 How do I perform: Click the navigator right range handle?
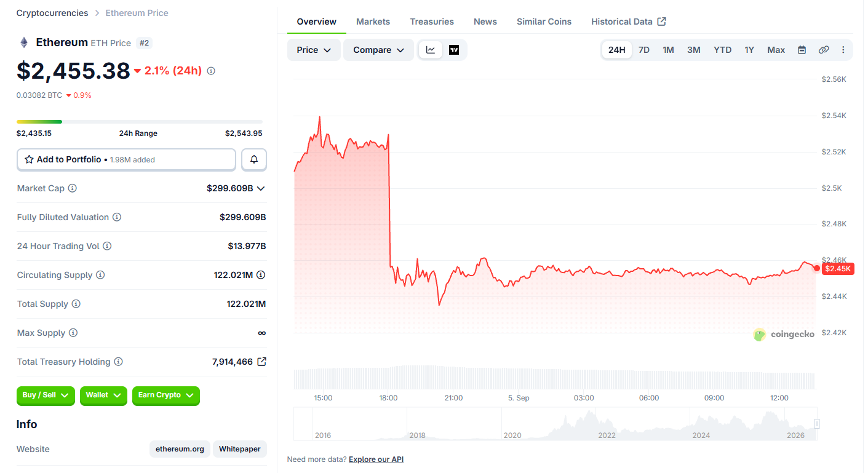click(x=817, y=424)
